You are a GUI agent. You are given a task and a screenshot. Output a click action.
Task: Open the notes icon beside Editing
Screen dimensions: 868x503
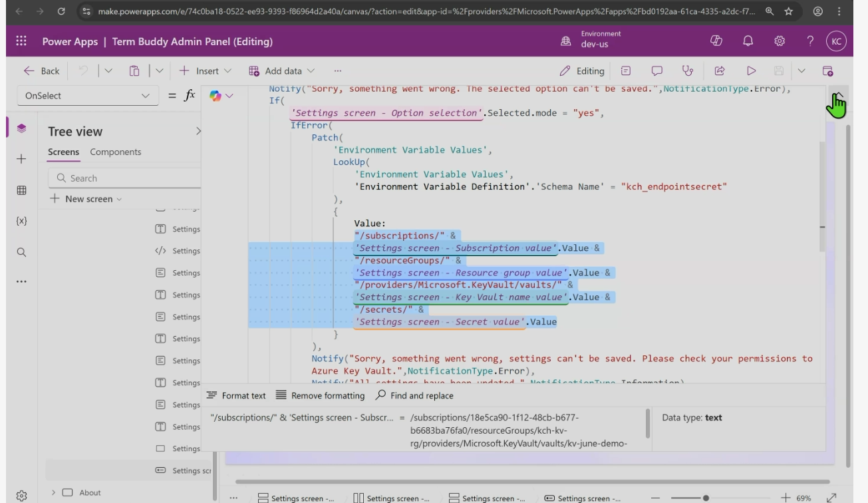click(626, 71)
